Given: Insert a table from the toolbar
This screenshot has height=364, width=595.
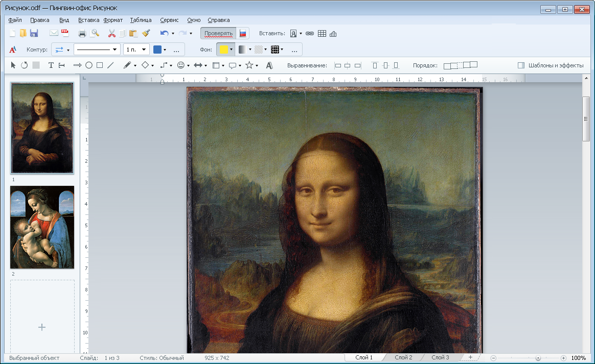Looking at the screenshot, I should [x=322, y=34].
